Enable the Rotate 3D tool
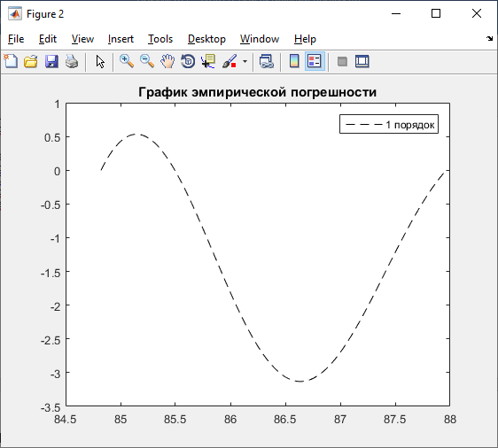This screenshot has width=498, height=448. point(188,61)
